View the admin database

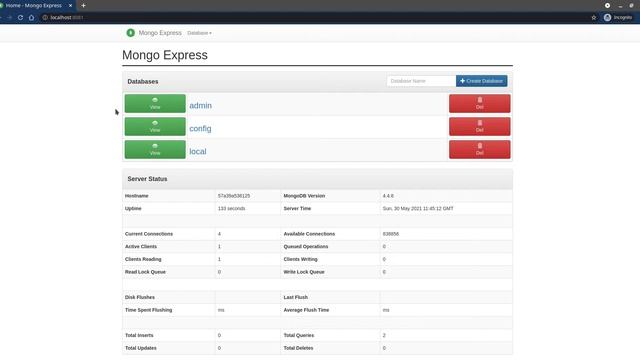[155, 104]
